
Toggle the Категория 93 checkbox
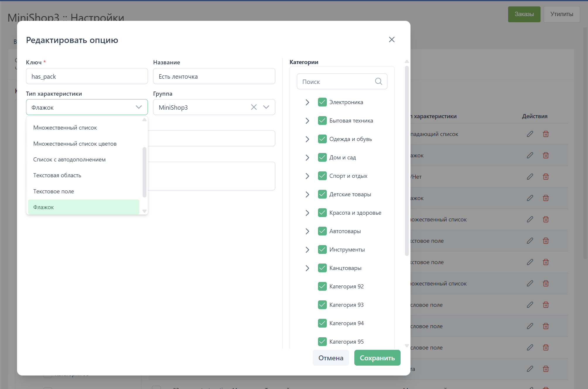coord(322,305)
